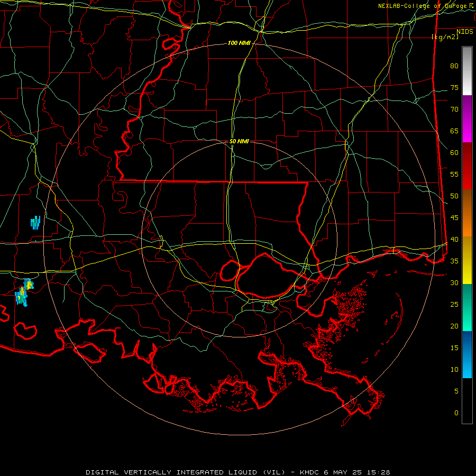Image resolution: width=476 pixels, height=476 pixels.
Task: Click the legend value 0
Action: point(456,413)
